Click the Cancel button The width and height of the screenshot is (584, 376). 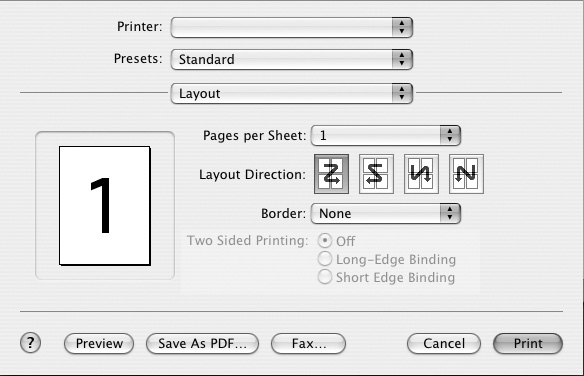tap(444, 343)
